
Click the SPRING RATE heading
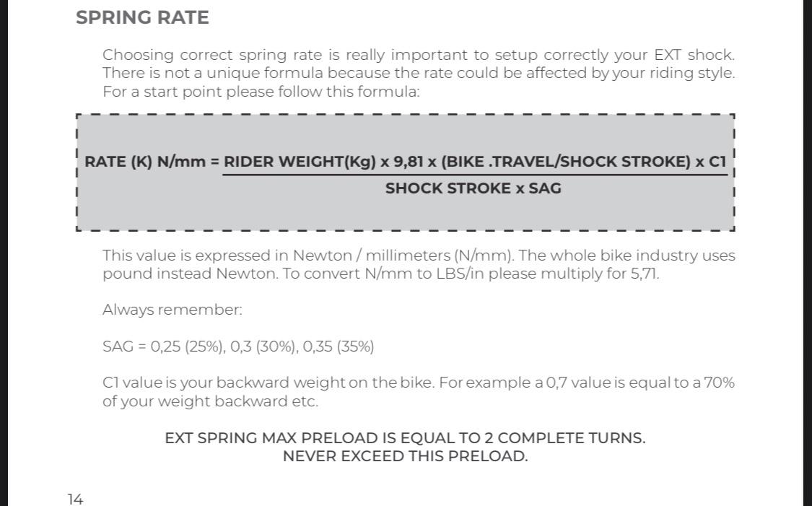[142, 17]
